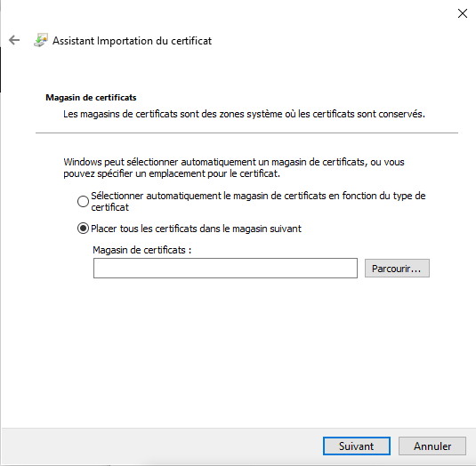Screen dimensions: 476x466
Task: Go back using the left arrow icon
Action: tap(14, 40)
